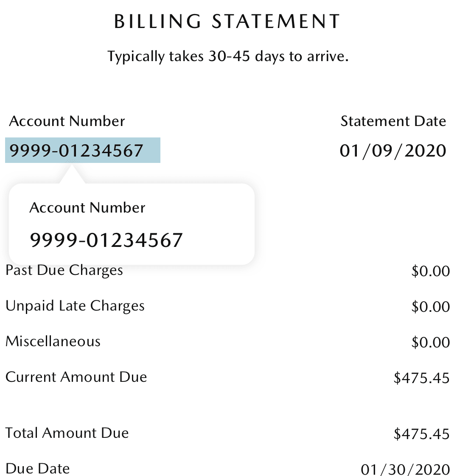Select the $475.45 Total Amount Due value
Image resolution: width=457 pixels, height=476 pixels.
click(x=421, y=434)
